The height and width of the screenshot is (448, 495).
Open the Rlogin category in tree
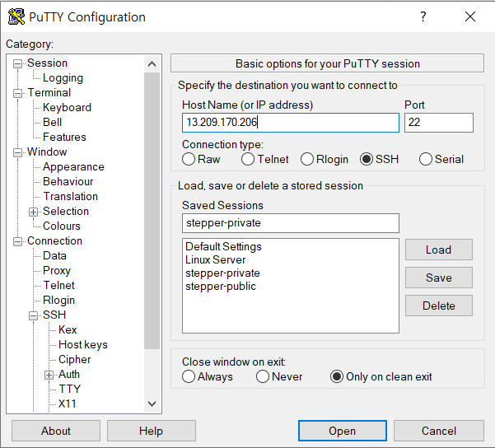coord(58,301)
